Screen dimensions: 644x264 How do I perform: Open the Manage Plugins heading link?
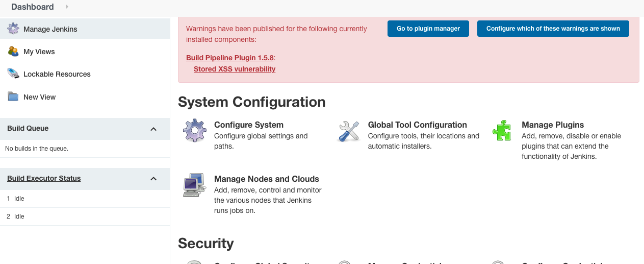click(553, 125)
